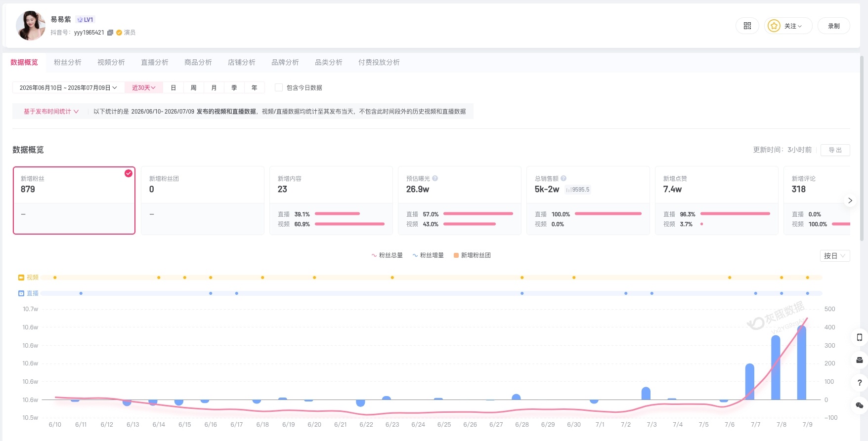Switch to the 粉丝分析 tab
The width and height of the screenshot is (868, 441).
pyautogui.click(x=68, y=62)
